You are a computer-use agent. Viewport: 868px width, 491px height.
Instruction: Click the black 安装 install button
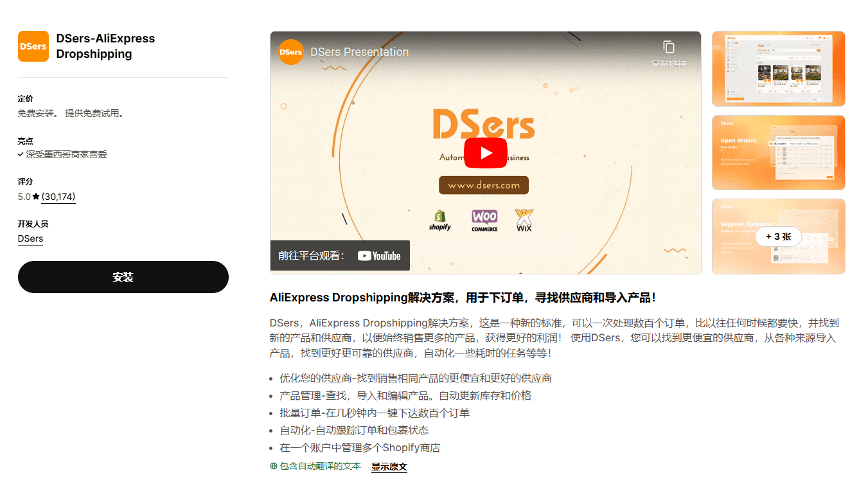point(123,277)
